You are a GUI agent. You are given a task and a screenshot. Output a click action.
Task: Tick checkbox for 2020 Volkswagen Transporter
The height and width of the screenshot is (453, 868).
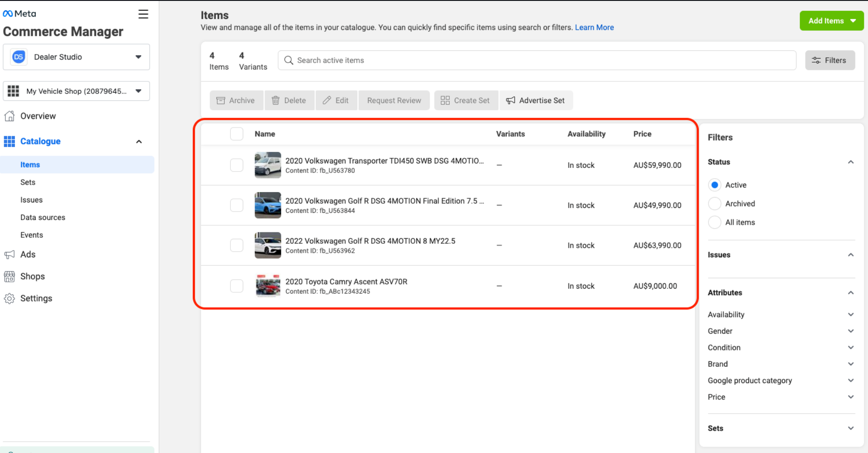click(236, 165)
